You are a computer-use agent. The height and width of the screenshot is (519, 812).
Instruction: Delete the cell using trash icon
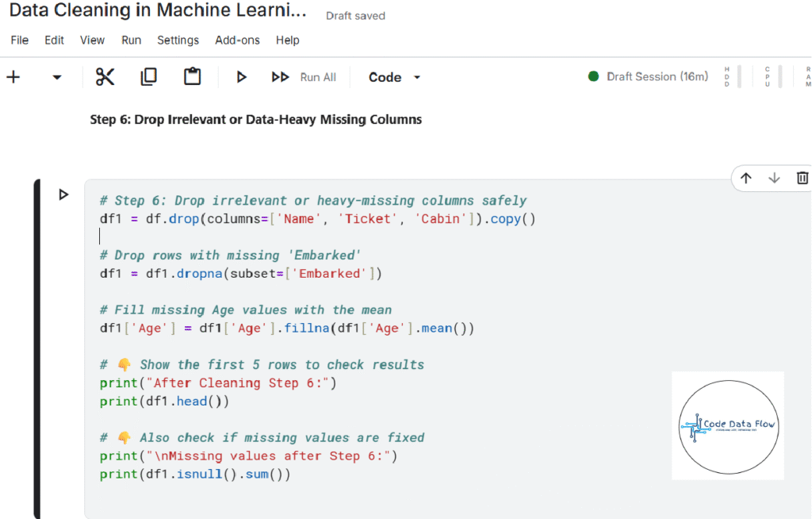(802, 179)
